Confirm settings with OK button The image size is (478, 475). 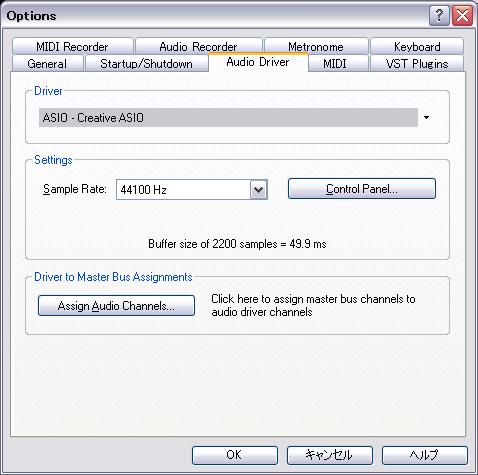tap(235, 455)
